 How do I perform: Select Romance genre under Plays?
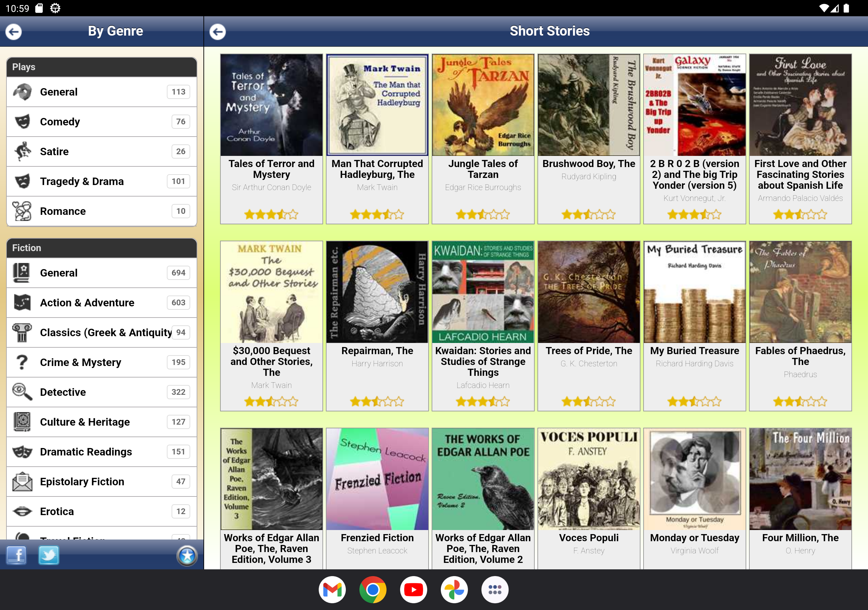[x=102, y=211]
